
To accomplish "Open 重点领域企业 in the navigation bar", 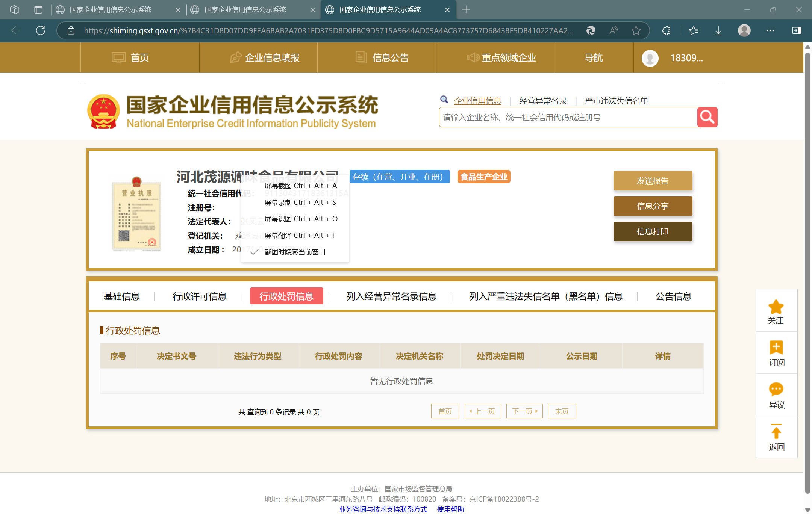I will point(495,58).
